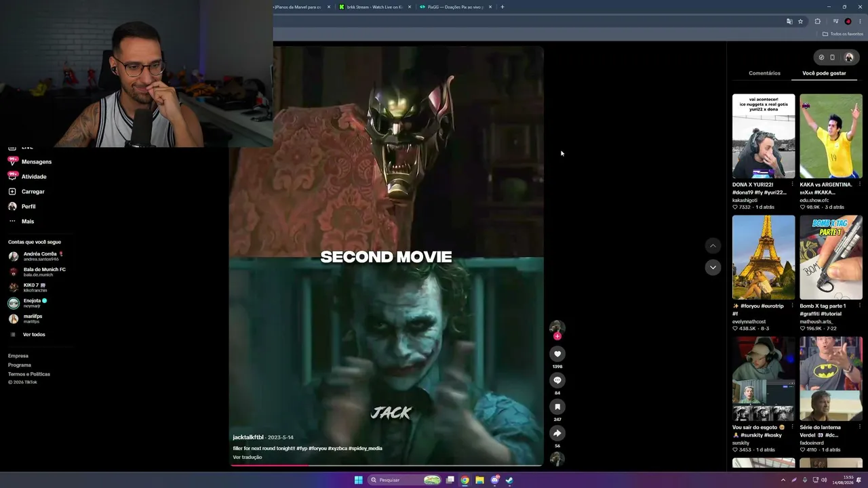Open comments with the speech bubble icon
The height and width of the screenshot is (488, 868).
click(557, 380)
